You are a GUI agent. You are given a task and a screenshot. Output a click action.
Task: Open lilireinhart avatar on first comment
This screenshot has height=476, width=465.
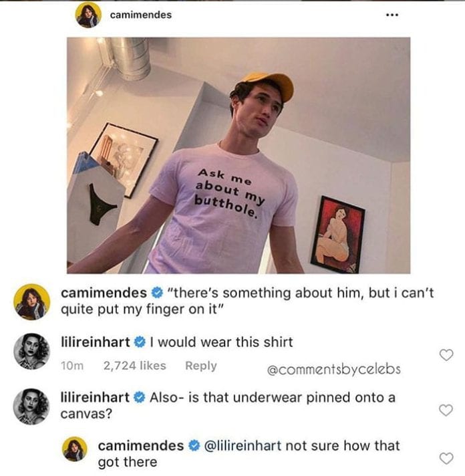pyautogui.click(x=32, y=351)
